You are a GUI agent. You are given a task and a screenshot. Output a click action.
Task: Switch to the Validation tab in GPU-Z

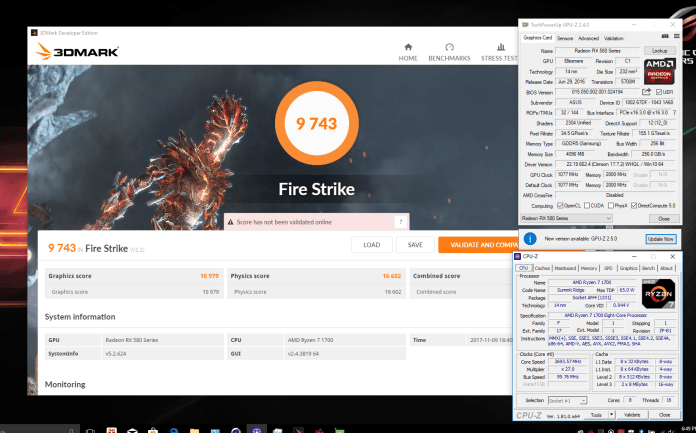pyautogui.click(x=614, y=38)
